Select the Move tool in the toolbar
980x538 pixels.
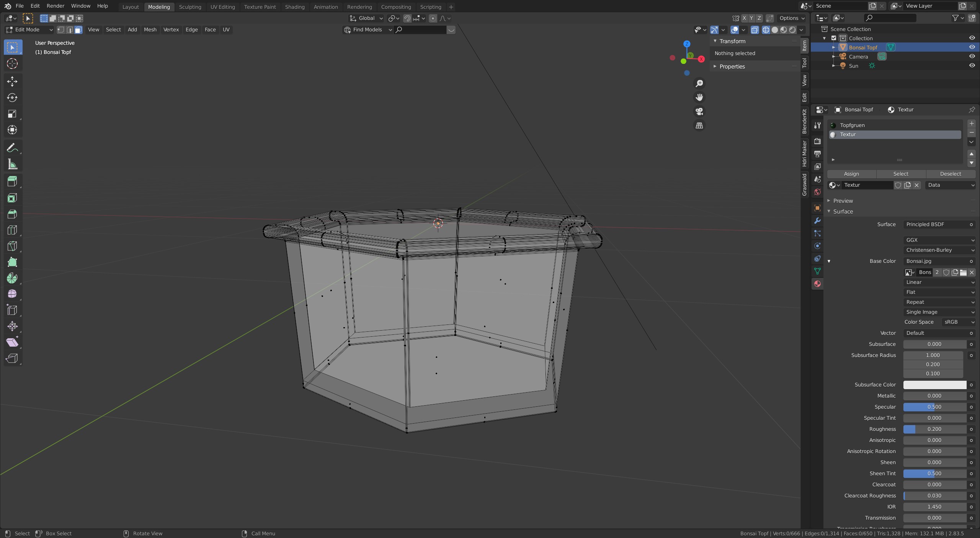click(x=12, y=81)
